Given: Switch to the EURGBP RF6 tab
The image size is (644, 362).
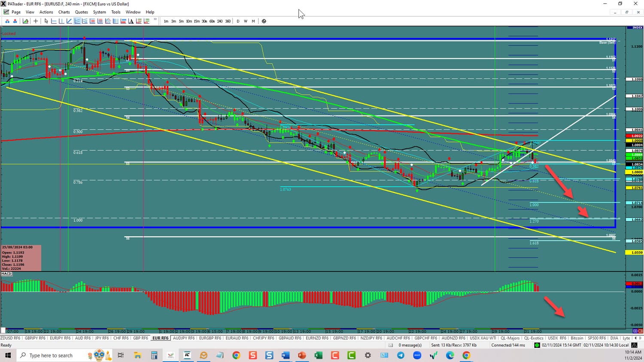Looking at the screenshot, I should pyautogui.click(x=210, y=338).
